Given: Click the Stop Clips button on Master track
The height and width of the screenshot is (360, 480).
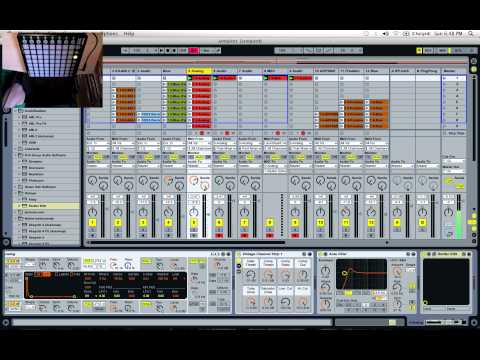Looking at the screenshot, I should click(454, 133).
